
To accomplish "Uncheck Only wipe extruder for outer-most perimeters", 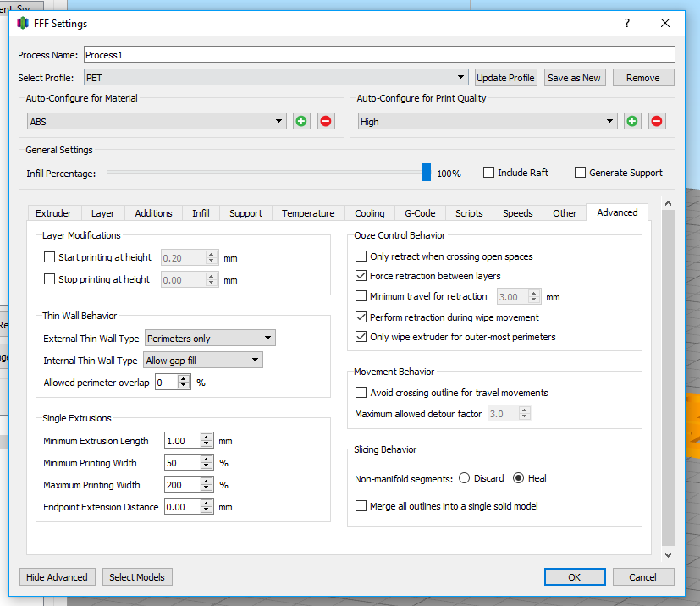I will [361, 337].
